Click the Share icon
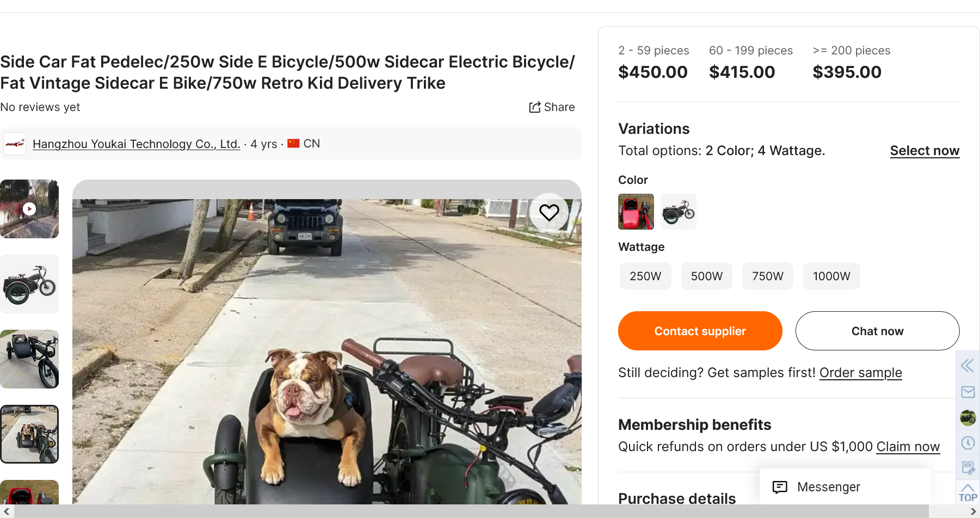 click(535, 107)
